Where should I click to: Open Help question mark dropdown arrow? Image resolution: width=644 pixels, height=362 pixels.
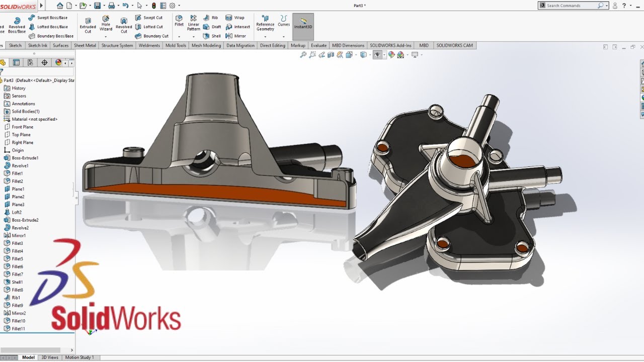[x=631, y=6]
